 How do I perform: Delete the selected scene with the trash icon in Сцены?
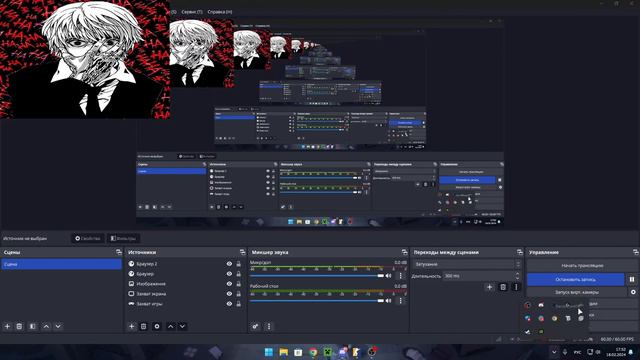click(x=19, y=327)
